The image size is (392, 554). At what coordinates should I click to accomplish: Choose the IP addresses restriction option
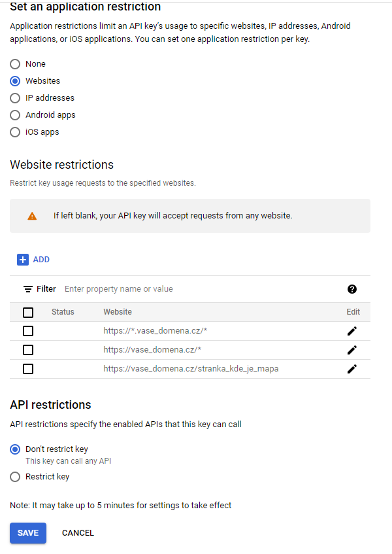pos(15,98)
